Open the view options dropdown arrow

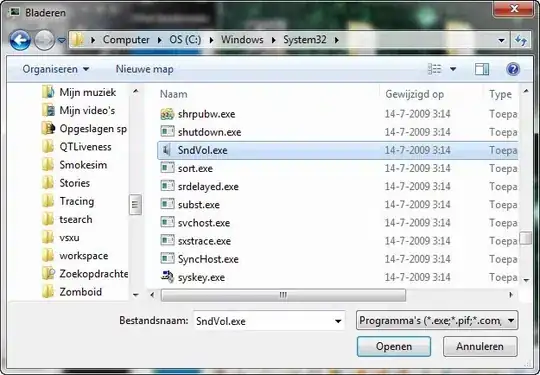coord(453,69)
